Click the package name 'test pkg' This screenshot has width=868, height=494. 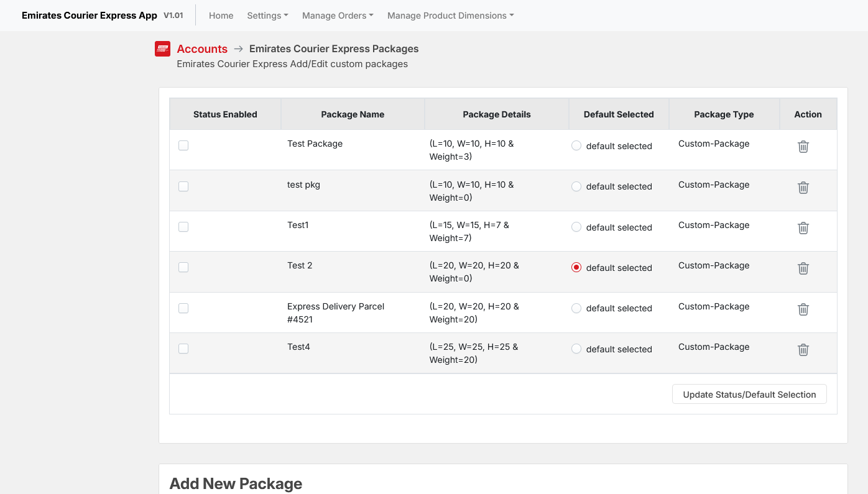303,185
